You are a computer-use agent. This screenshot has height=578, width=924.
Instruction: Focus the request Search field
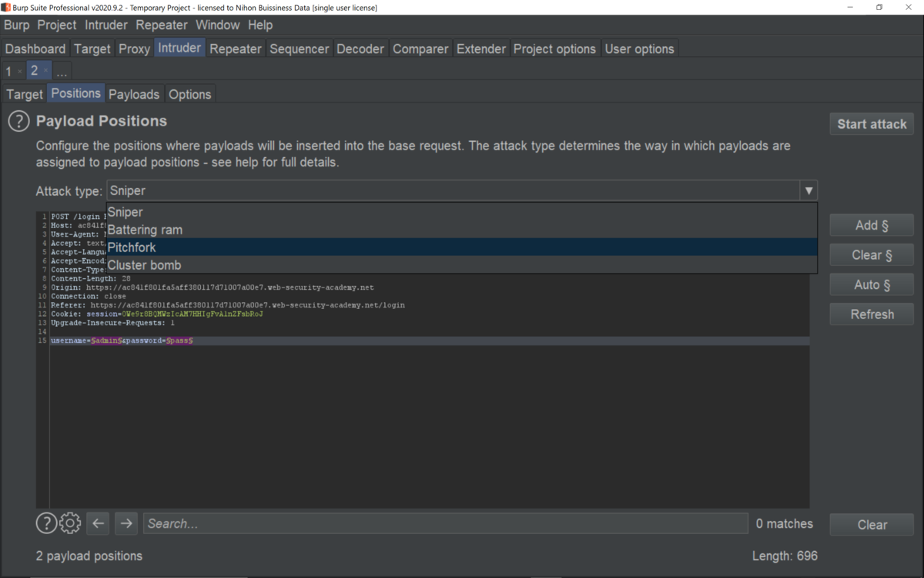[445, 523]
